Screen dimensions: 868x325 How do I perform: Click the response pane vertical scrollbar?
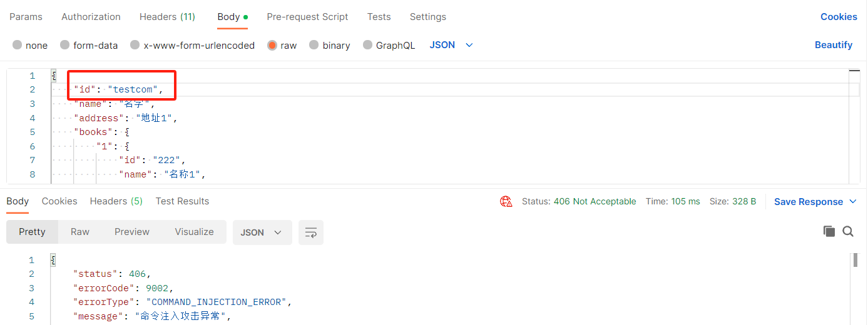coord(855,261)
